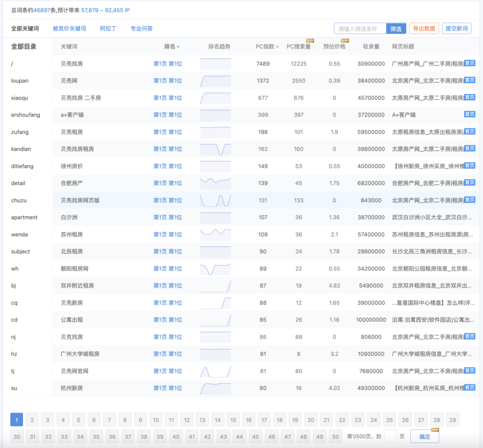Open ranking link for 徐州房价 row
Viewport: 483px width, 448px height.
(x=167, y=166)
